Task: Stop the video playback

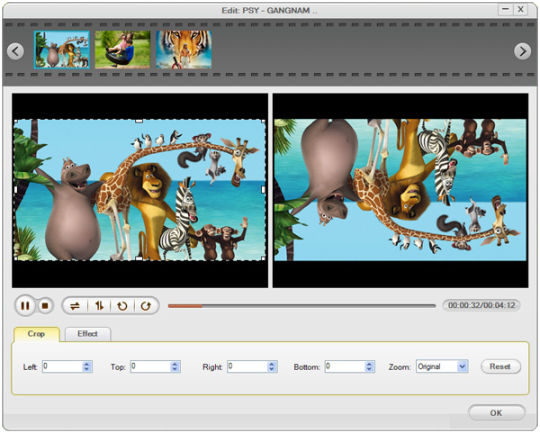Action: 45,306
